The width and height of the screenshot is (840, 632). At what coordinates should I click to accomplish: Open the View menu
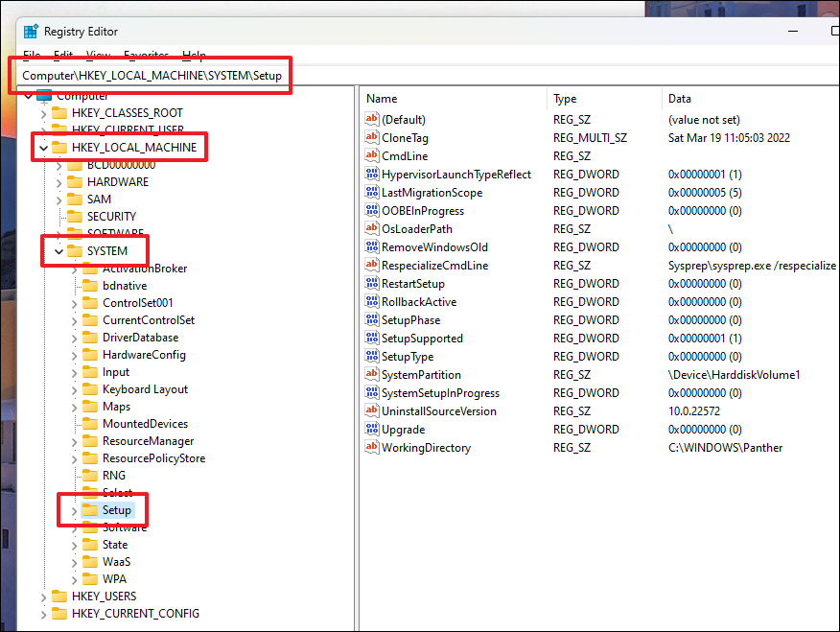click(99, 55)
